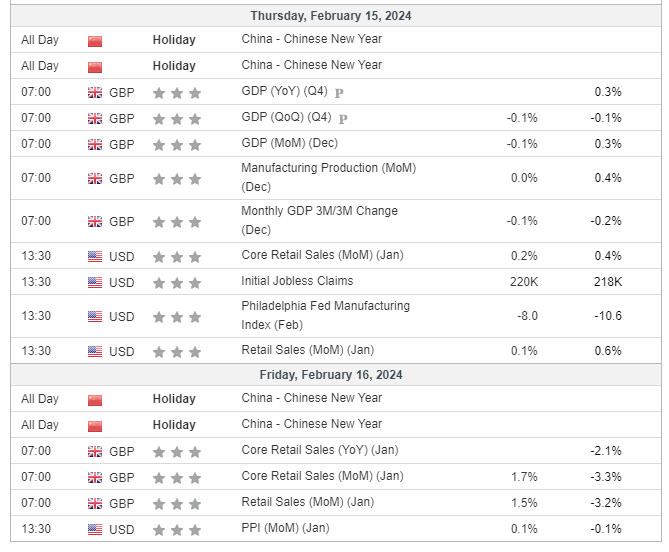Click the Thursday, February 15, 2024 date header
This screenshot has height=552, width=669.
330,16
